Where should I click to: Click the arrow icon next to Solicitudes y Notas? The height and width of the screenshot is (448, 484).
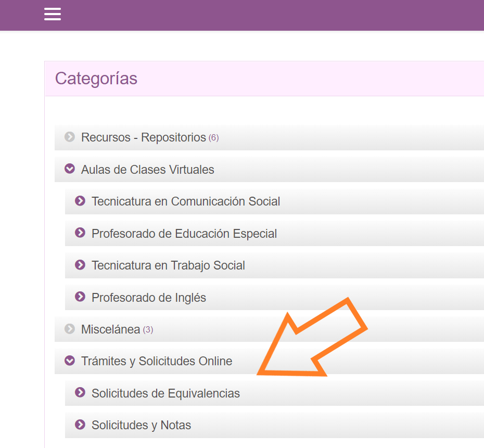(80, 425)
